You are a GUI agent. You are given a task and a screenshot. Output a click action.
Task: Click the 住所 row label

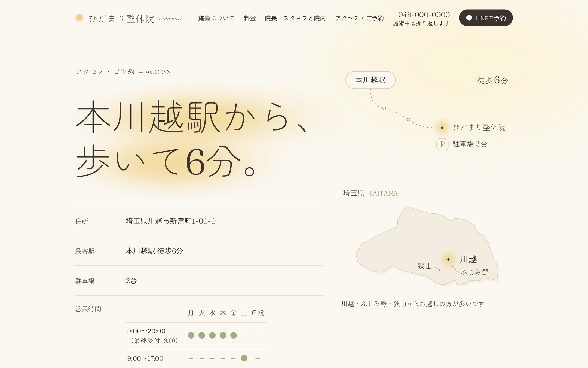(x=82, y=221)
